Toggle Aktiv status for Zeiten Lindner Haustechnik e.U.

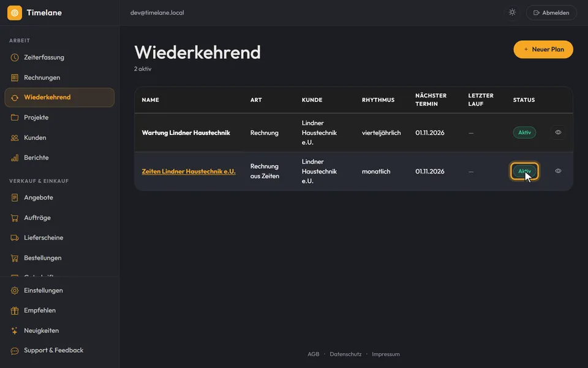coord(524,171)
